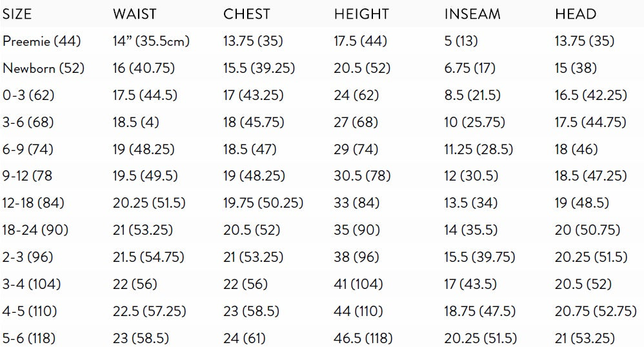Select the Preemie (44) size row label
644x347 pixels.
(42, 41)
